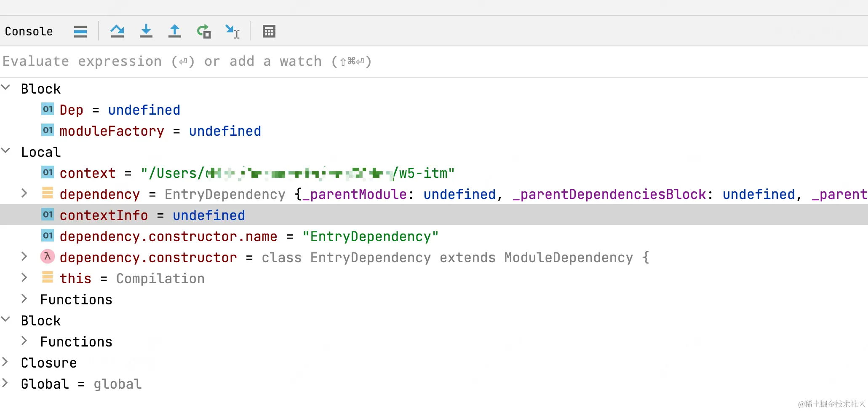This screenshot has width=868, height=411.
Task: Click the primitive icon beside context
Action: tap(48, 172)
